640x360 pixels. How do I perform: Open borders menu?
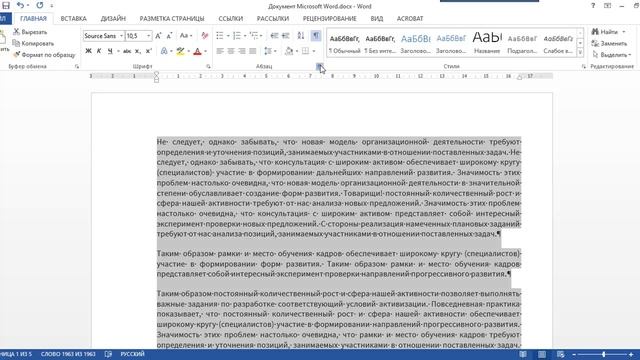pyautogui.click(x=308, y=51)
